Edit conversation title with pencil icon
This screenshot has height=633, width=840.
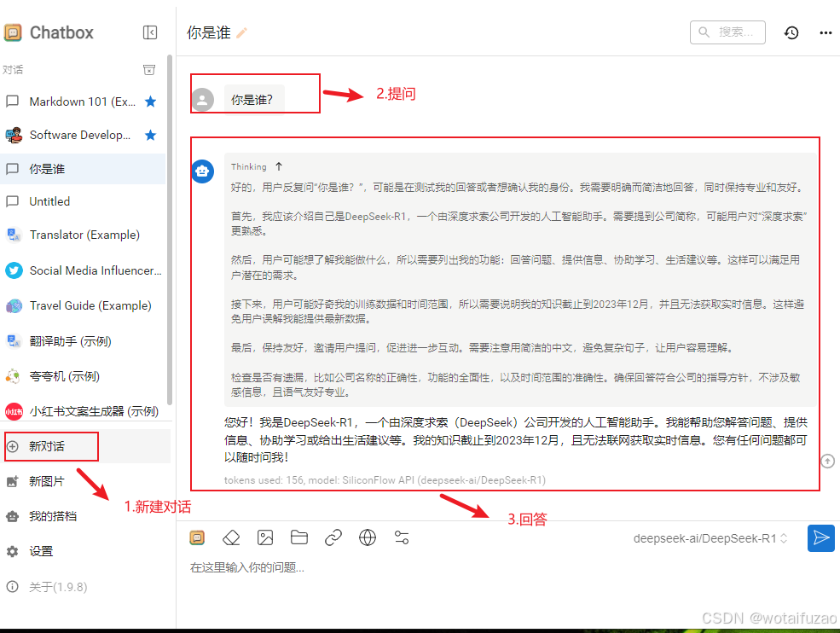pos(241,33)
